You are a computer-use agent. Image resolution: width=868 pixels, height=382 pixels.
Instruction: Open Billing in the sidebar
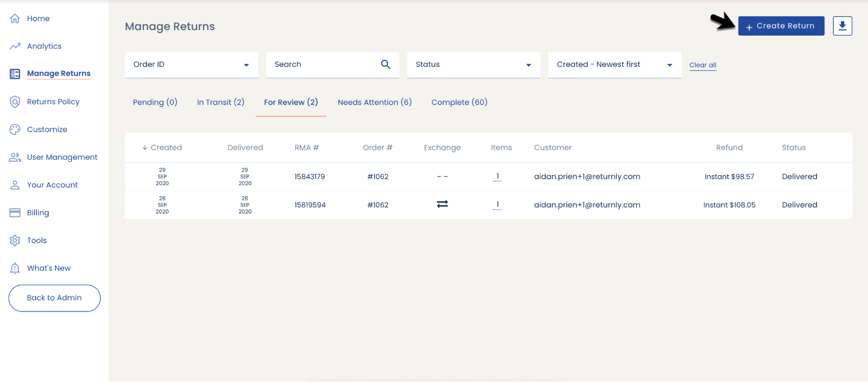(x=38, y=213)
